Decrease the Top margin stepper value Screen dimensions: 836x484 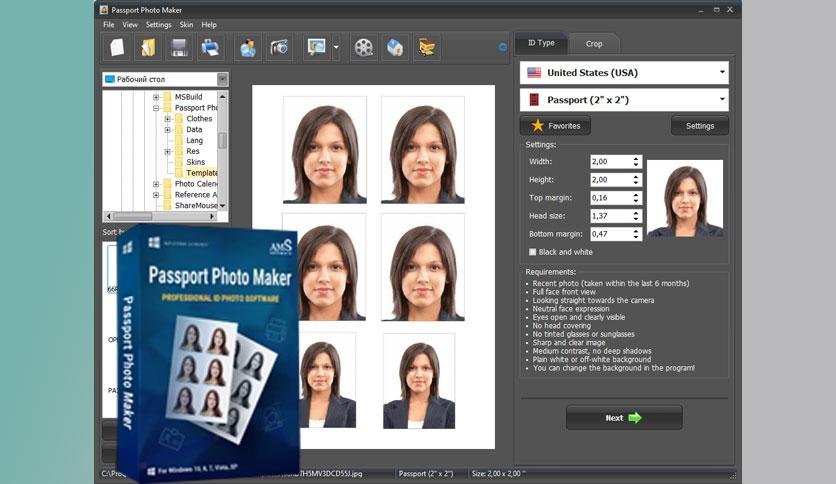[636, 200]
